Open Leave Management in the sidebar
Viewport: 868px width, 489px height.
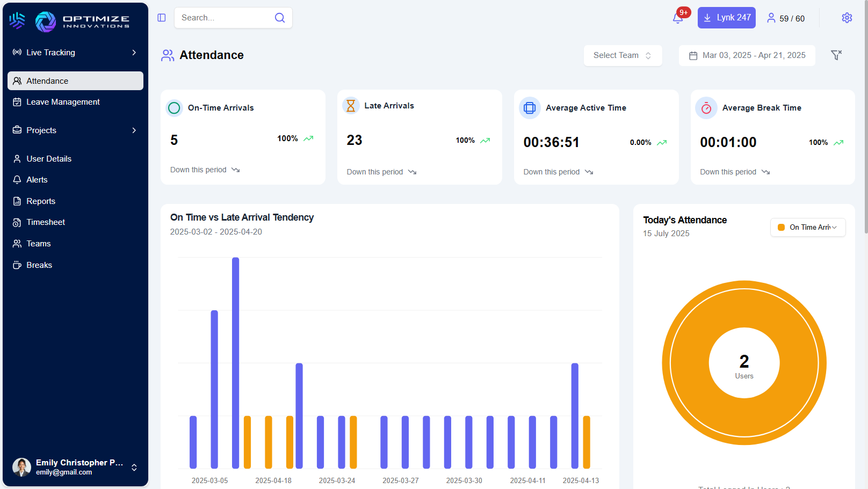(x=63, y=102)
